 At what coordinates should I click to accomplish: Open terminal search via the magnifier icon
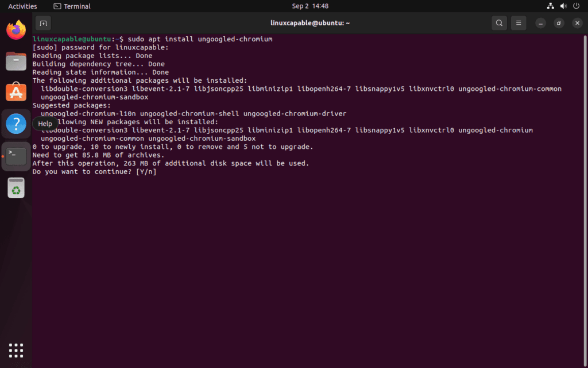tap(499, 23)
